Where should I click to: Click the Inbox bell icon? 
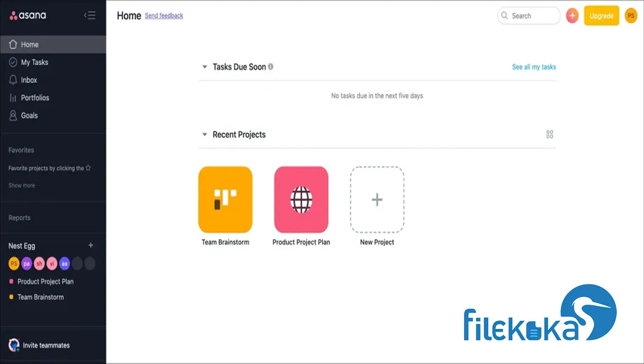coord(13,80)
